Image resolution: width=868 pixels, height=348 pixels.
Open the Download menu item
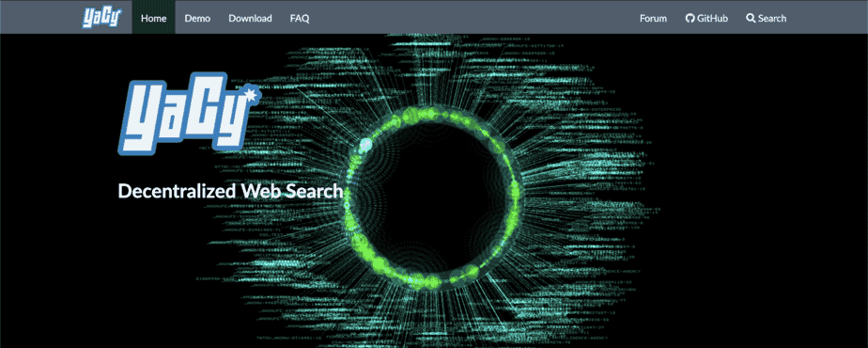click(x=250, y=18)
